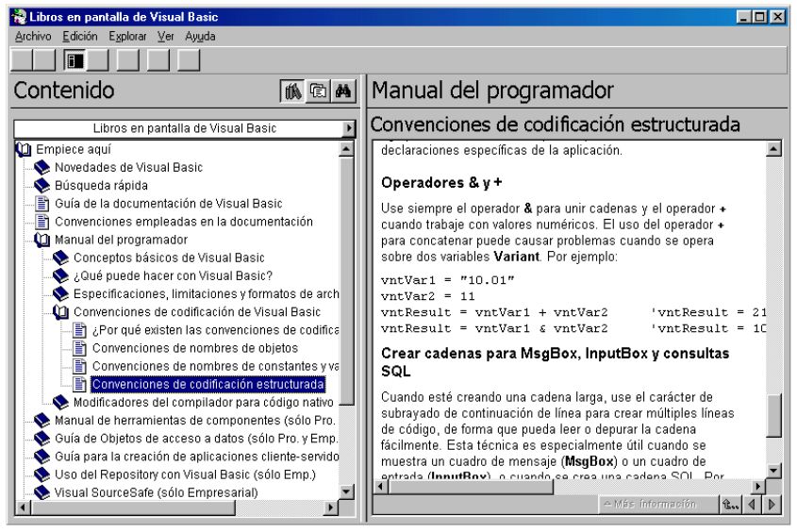Click the Manual del programador pane title

pyautogui.click(x=493, y=91)
